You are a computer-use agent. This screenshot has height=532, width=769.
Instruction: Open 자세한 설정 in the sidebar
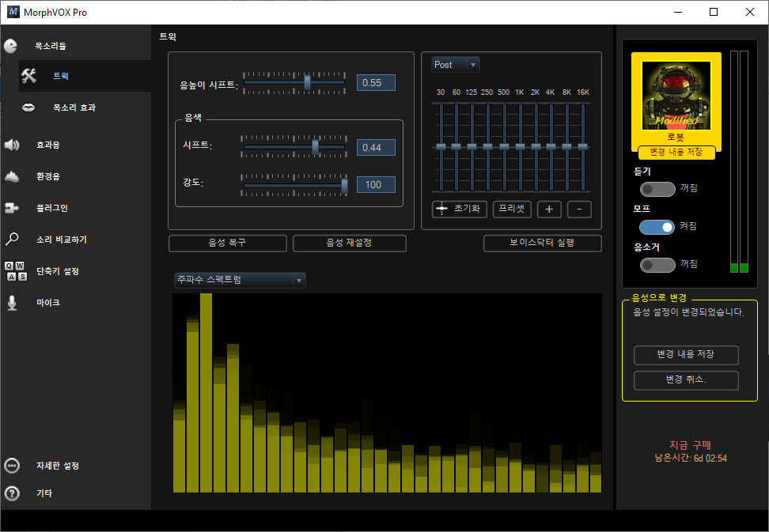(x=57, y=466)
